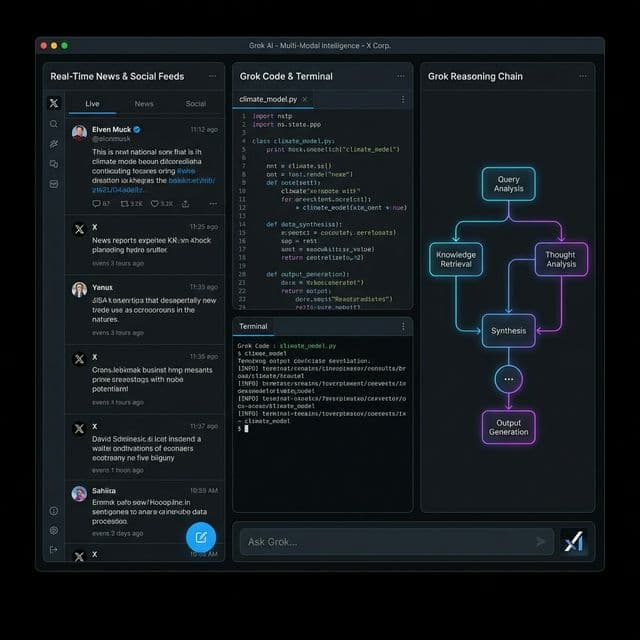This screenshot has width=640, height=640.
Task: Switch to the Social feed tab
Action: click(196, 104)
